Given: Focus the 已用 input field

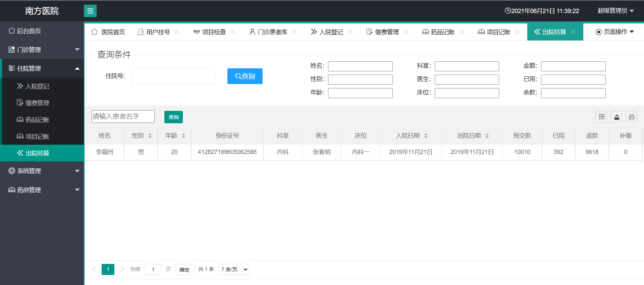Looking at the screenshot, I should coord(573,80).
